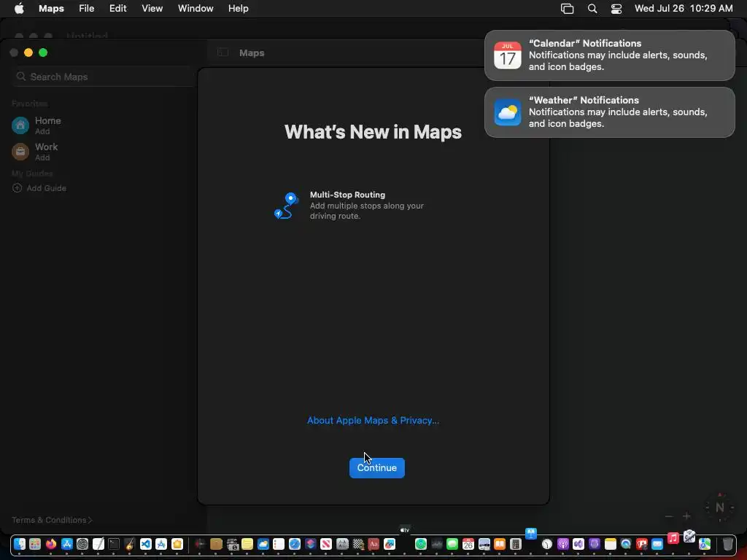
Task: Open Terms & Conditions link in sidebar
Action: tap(52, 520)
